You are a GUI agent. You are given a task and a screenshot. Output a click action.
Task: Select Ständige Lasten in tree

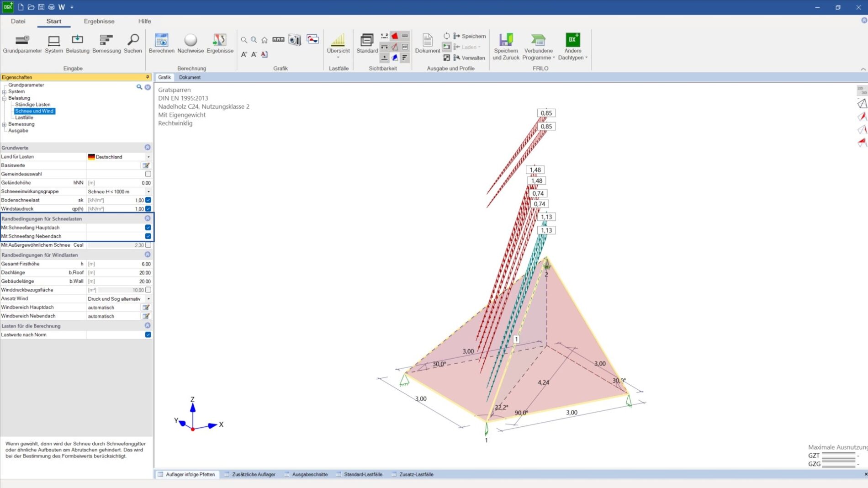pyautogui.click(x=33, y=105)
